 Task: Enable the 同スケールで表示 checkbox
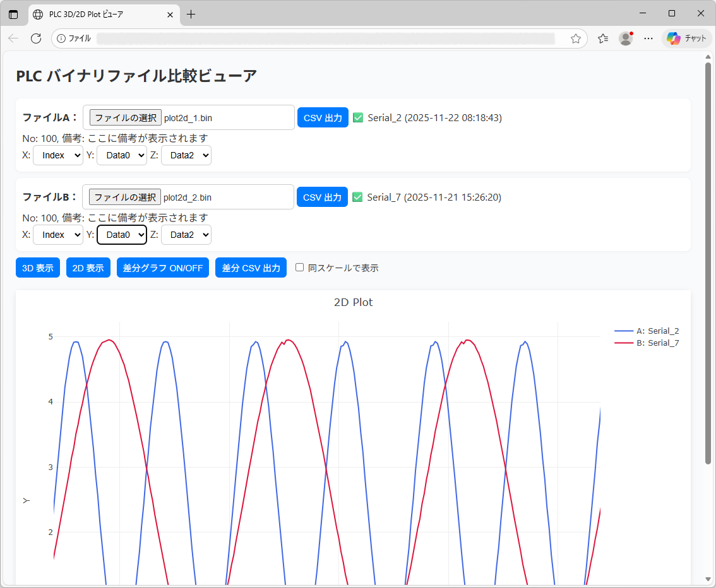(x=300, y=268)
